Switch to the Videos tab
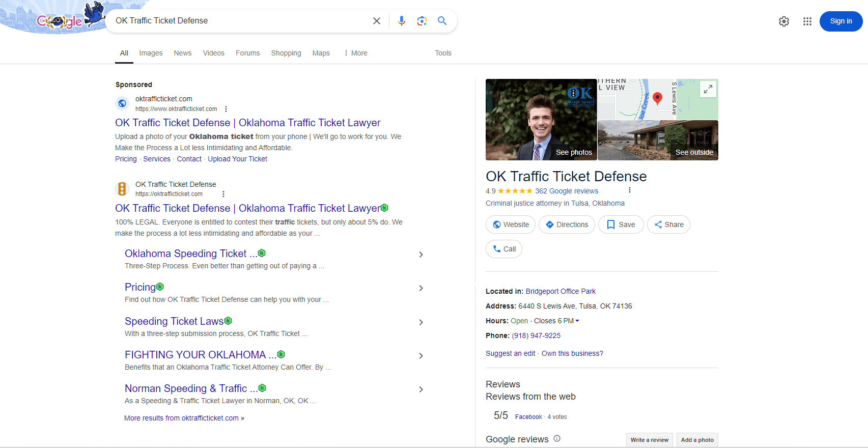This screenshot has width=868, height=448. [x=213, y=53]
